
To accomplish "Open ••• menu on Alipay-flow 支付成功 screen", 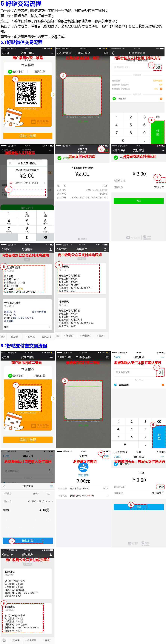I will click(162, 457).
